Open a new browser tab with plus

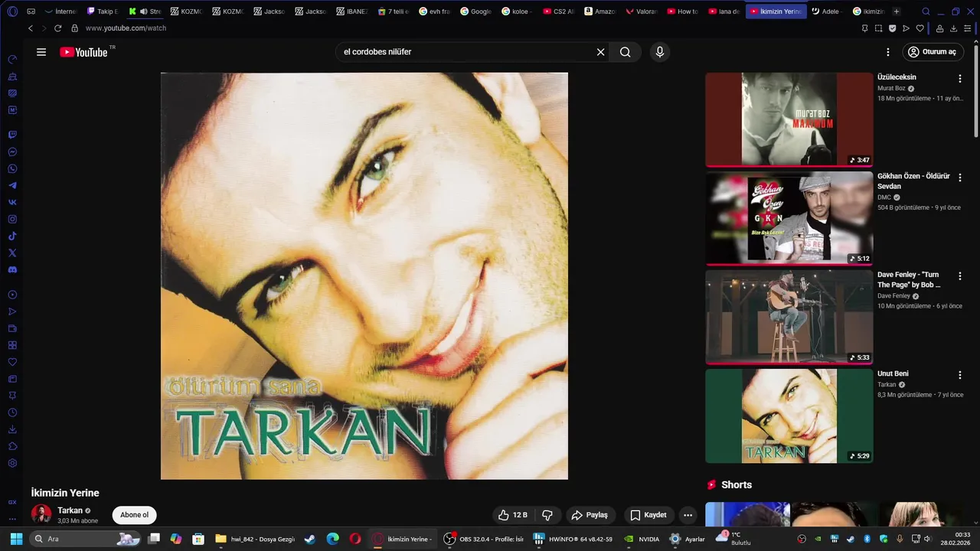tap(897, 11)
